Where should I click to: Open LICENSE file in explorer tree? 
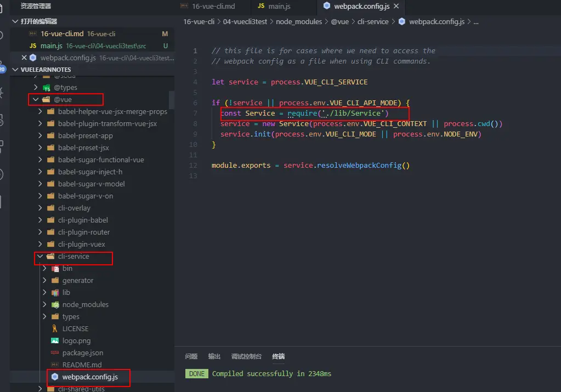click(75, 329)
